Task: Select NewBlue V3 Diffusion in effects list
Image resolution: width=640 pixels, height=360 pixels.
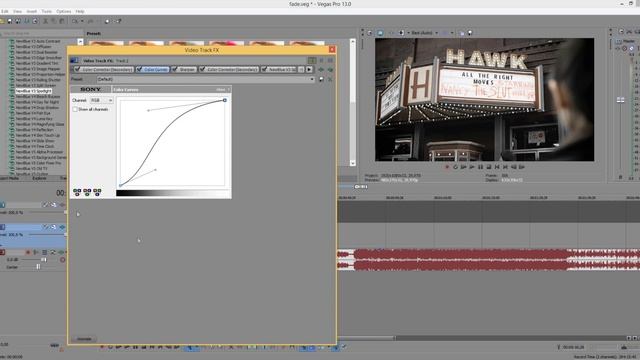Action: click(33, 47)
